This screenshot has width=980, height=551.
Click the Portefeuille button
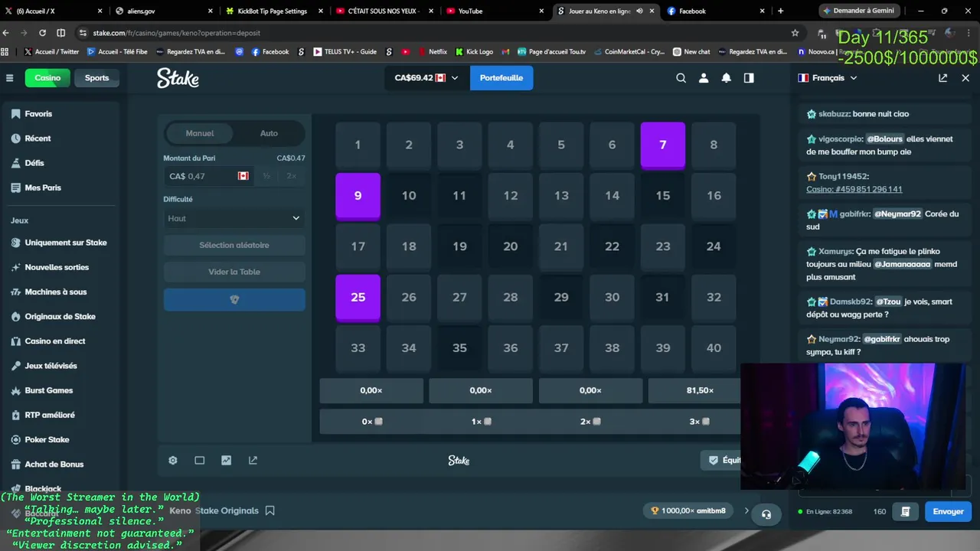click(x=501, y=78)
